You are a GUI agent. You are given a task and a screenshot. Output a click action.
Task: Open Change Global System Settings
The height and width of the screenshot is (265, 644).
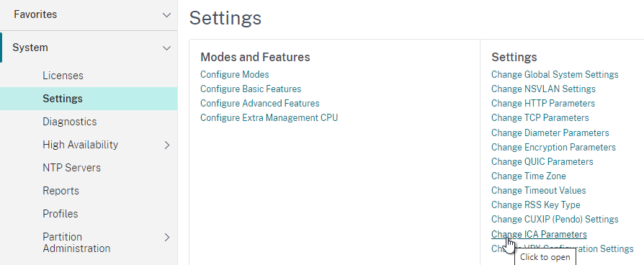[x=555, y=74]
